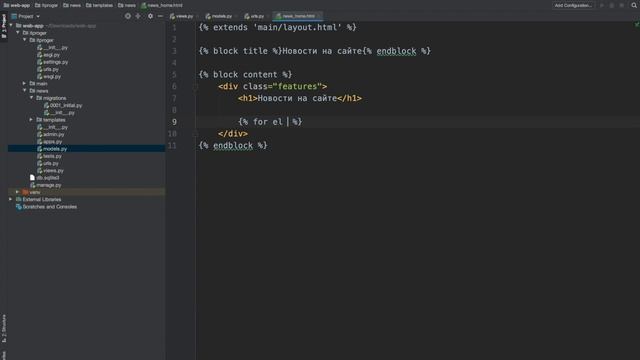Click news_home.html in the breadcrumb bar
Viewport: 640px width, 360px height.
pyautogui.click(x=162, y=5)
